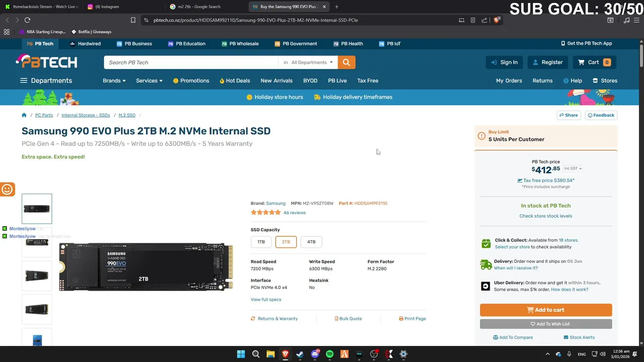Switch to Itsmebackstab Stream tab

click(42, 7)
